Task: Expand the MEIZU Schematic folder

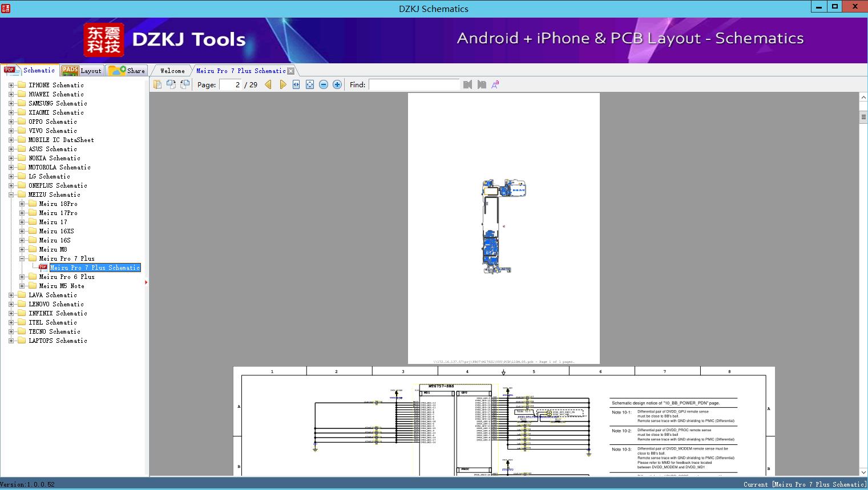Action: click(11, 195)
